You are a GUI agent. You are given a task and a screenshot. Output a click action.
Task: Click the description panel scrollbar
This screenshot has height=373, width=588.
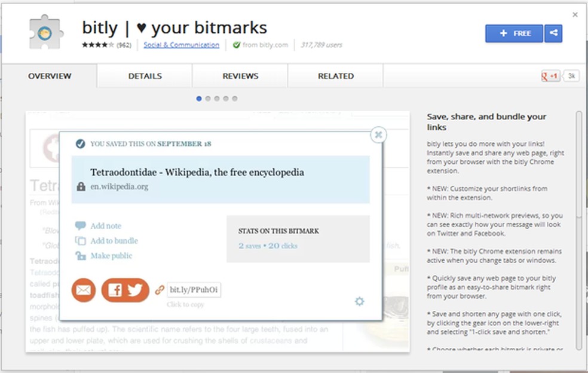pyautogui.click(x=579, y=230)
